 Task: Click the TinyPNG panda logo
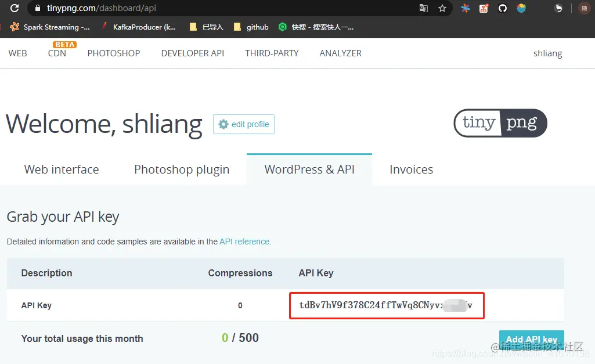499,123
